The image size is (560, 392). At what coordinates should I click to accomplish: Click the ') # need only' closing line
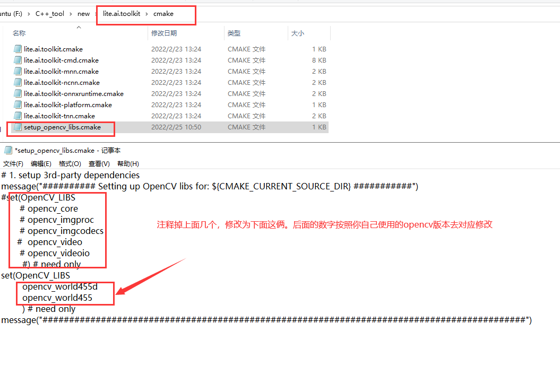[x=49, y=309]
